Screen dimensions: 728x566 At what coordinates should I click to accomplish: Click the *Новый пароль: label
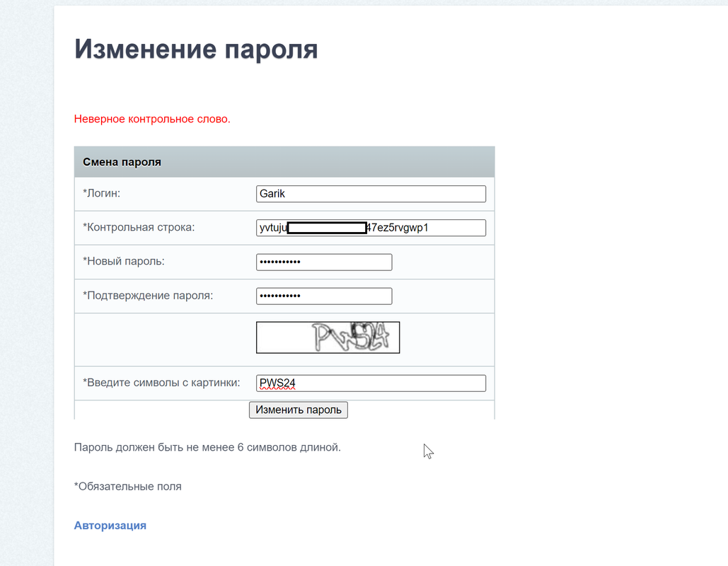pos(124,261)
